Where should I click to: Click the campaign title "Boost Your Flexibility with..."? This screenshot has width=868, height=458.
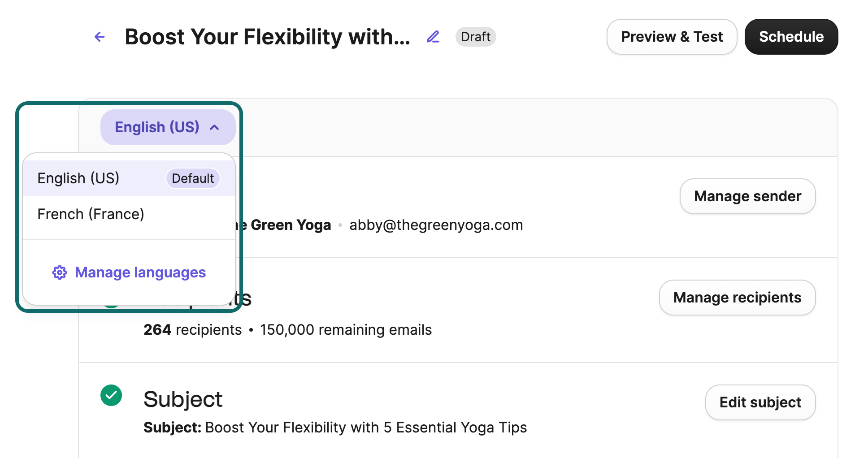tap(267, 37)
